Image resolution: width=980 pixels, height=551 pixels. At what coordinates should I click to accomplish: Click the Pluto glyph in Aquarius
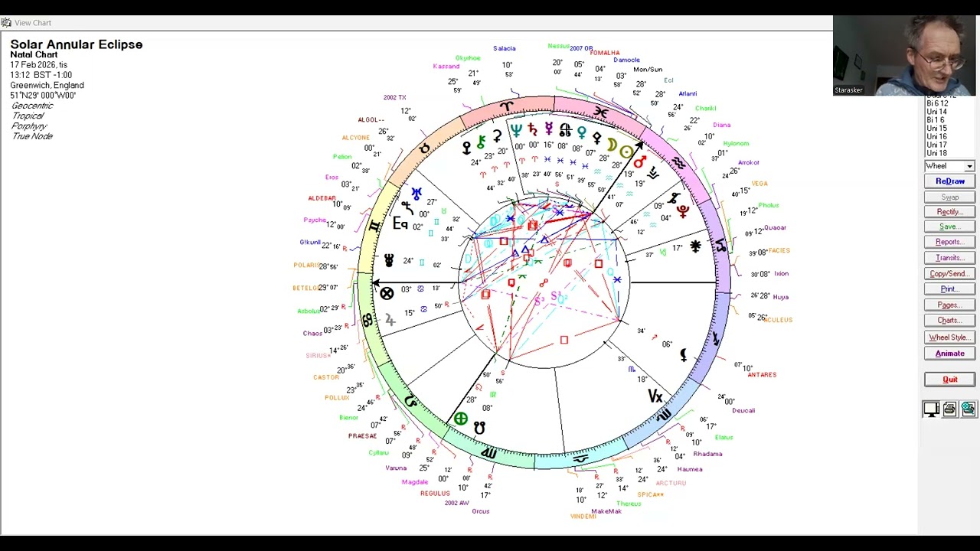tap(682, 210)
